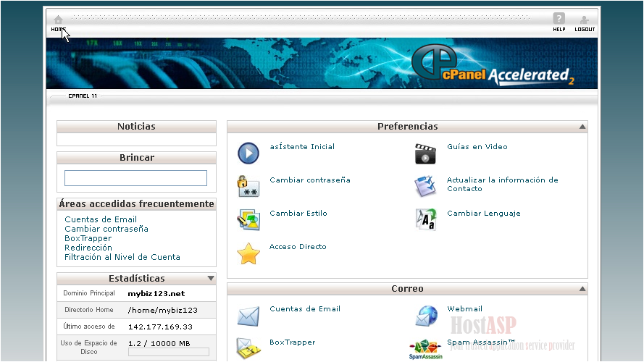
Task: Click the Guías en Video clapperboard icon
Action: pos(425,153)
